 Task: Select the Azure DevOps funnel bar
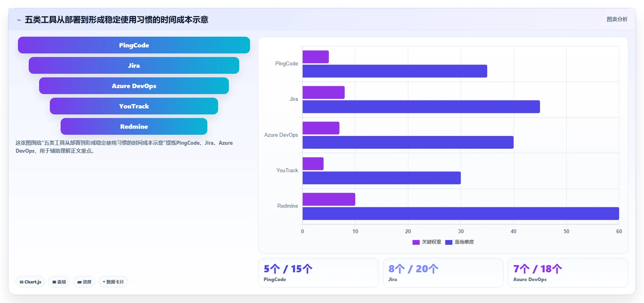[134, 86]
